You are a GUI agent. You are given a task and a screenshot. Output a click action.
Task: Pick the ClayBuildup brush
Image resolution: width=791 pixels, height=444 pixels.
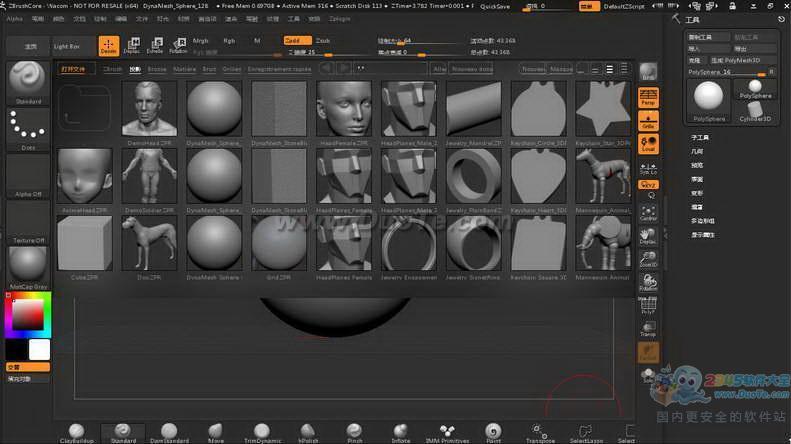[x=77, y=433]
